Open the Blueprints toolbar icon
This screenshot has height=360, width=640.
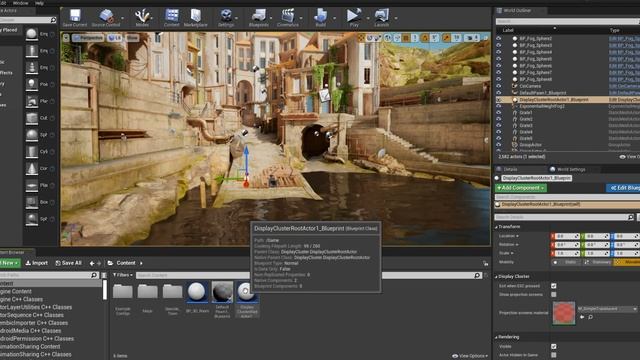point(259,18)
